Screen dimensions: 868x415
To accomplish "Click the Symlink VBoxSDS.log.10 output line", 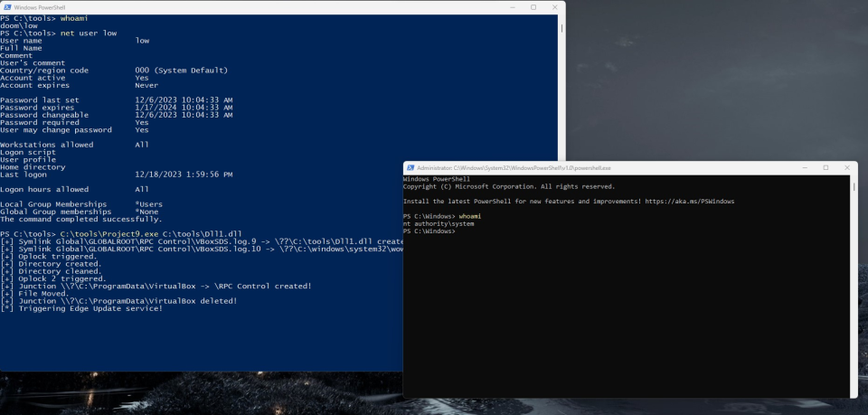I will (202, 249).
